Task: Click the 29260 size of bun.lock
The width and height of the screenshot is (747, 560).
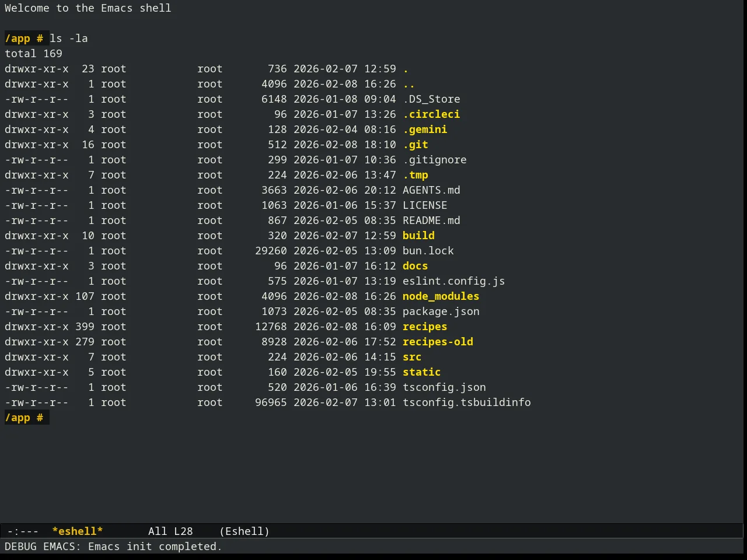Action: tap(271, 251)
